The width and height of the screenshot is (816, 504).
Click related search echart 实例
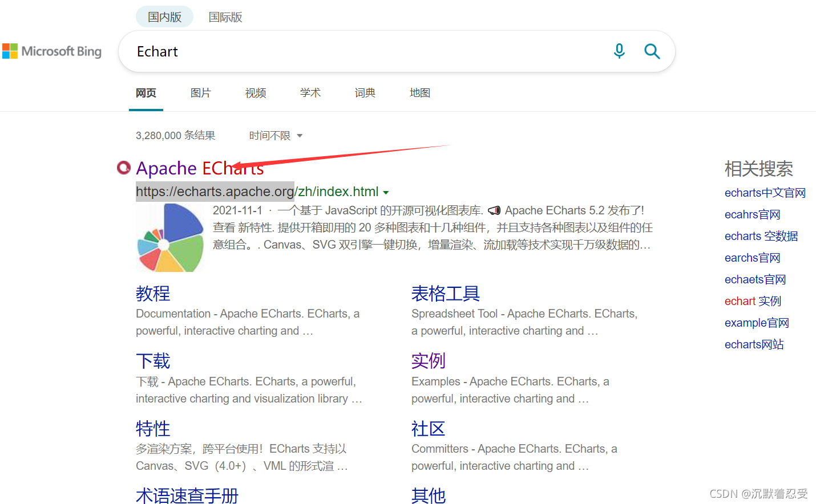coord(753,301)
